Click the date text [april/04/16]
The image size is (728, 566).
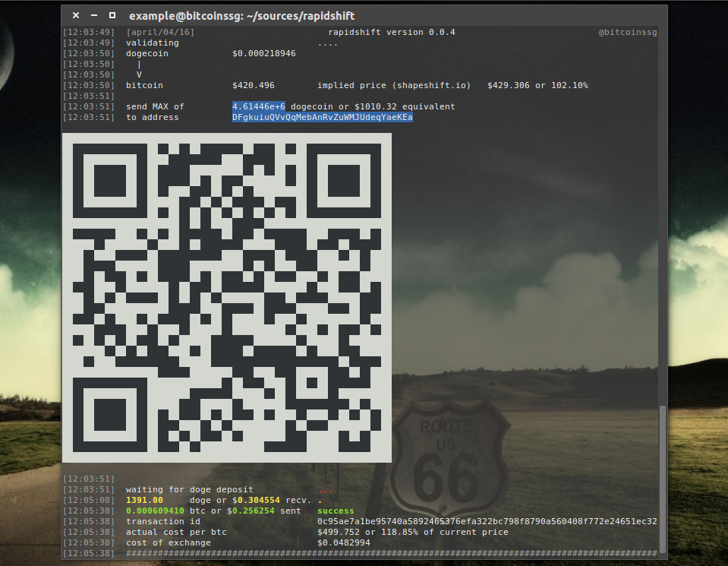click(160, 32)
